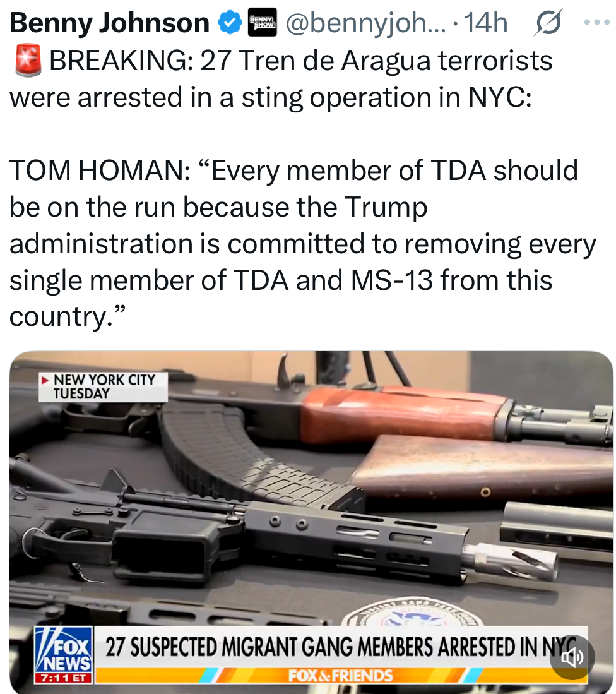Click the Grok explain-post icon
Screen dimensions: 616x694
548,22
